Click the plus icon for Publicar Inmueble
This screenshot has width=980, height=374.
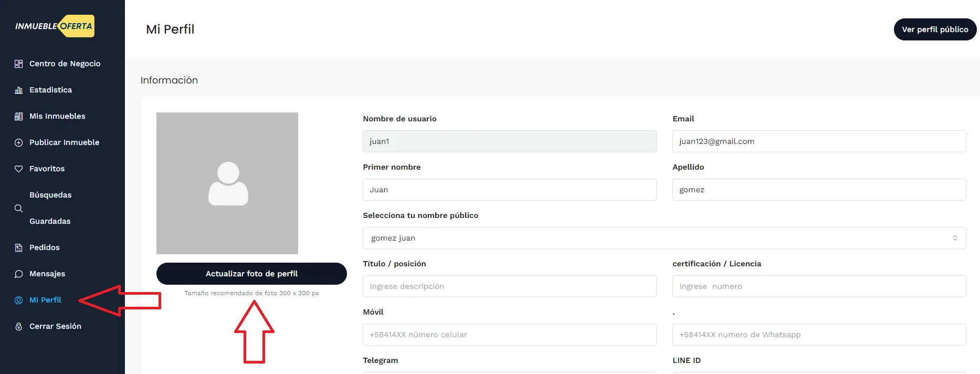pos(19,142)
